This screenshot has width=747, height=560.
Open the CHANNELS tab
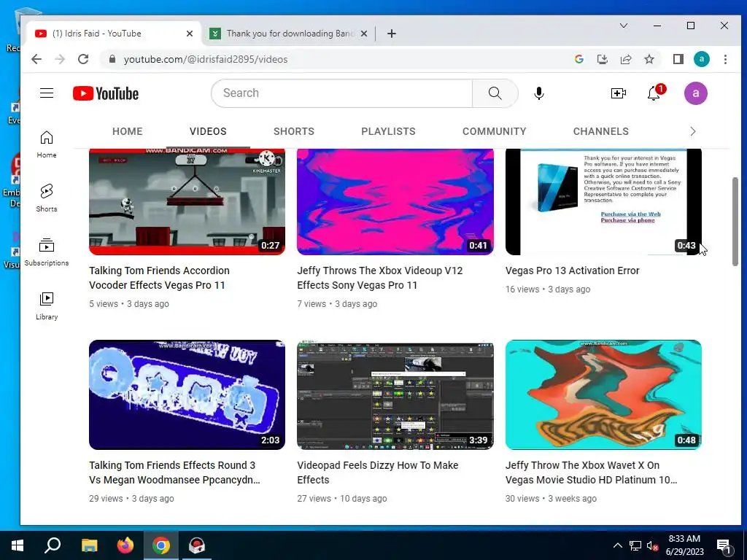(x=601, y=131)
